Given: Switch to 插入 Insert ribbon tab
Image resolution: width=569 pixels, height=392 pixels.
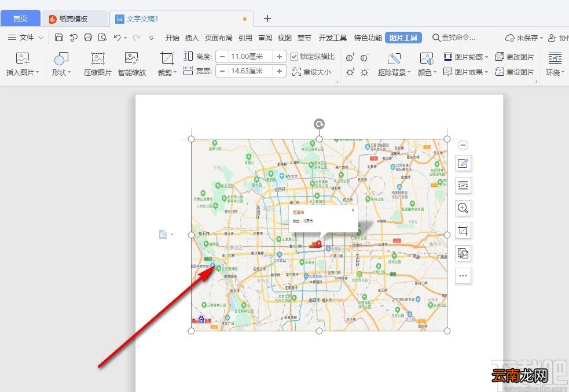Looking at the screenshot, I should point(192,38).
